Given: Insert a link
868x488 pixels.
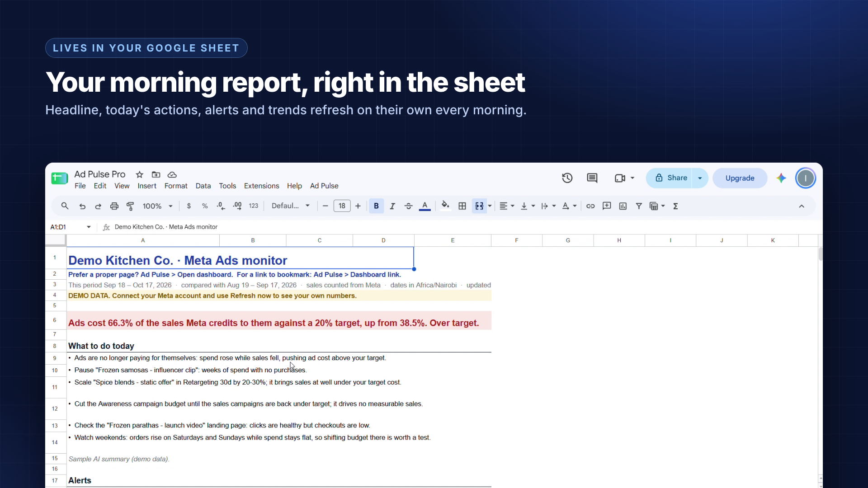Looking at the screenshot, I should pos(590,206).
